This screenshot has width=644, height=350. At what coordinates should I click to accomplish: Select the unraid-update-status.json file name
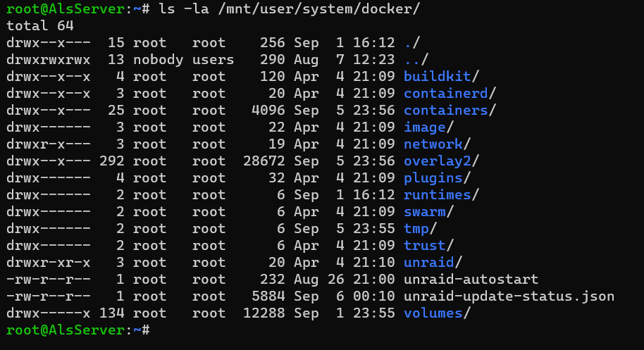(509, 296)
